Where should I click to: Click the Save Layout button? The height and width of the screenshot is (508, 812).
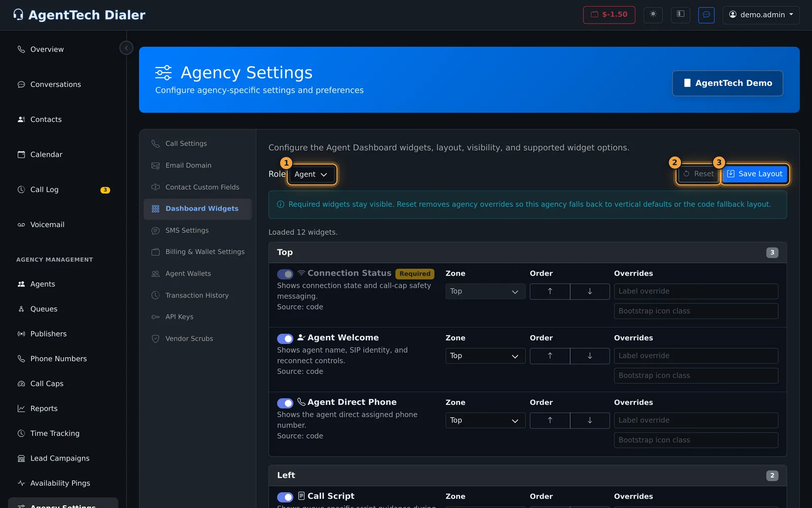[x=755, y=174]
